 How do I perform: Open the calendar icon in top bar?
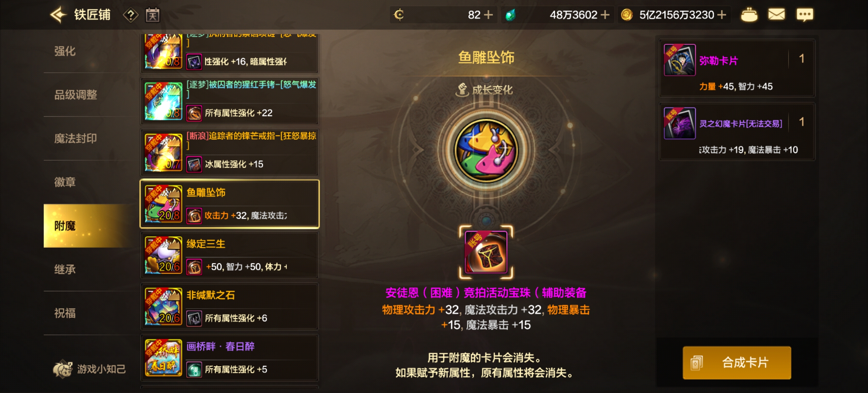[x=153, y=15]
